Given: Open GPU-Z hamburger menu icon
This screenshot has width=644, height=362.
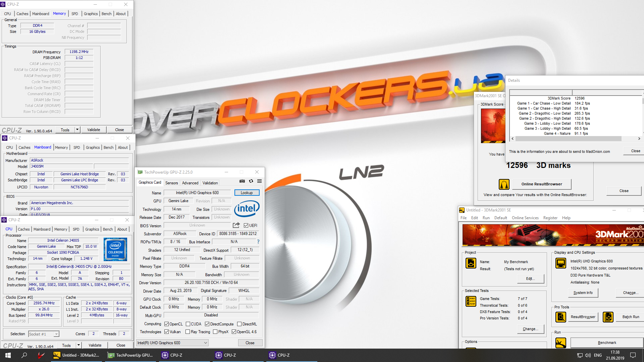Looking at the screenshot, I should (x=259, y=181).
